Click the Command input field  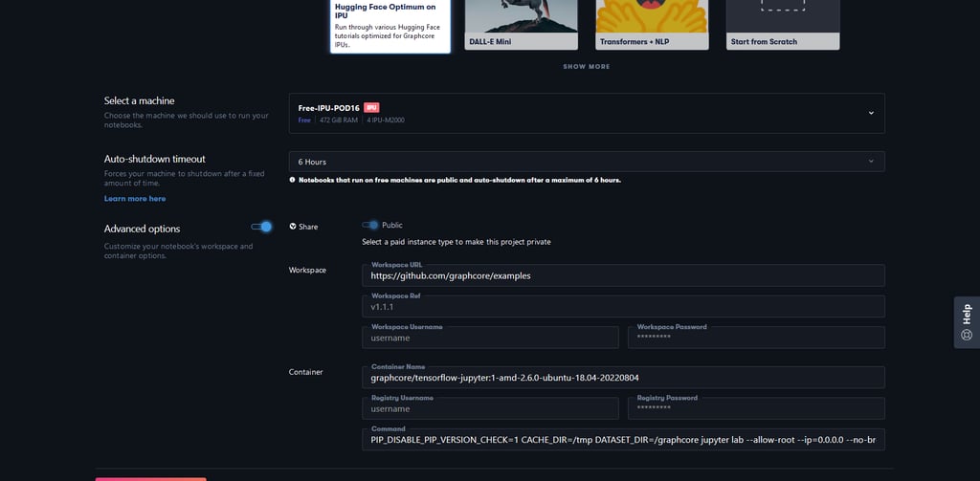623,440
